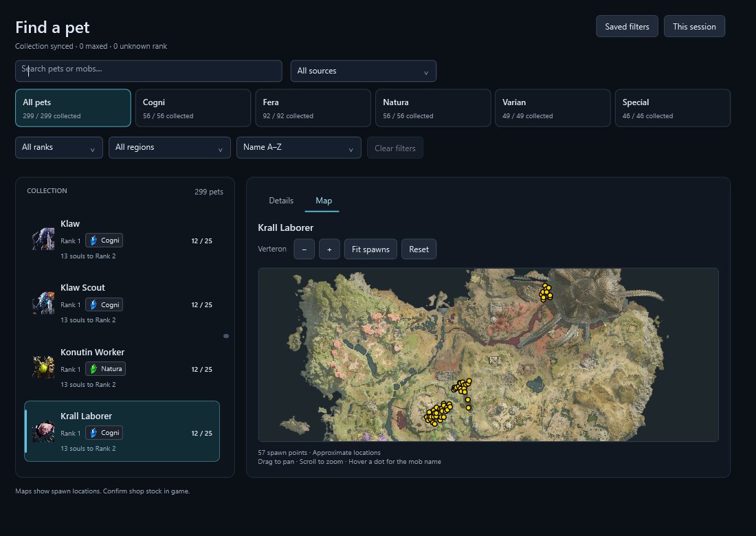
Task: Open the All ranks dropdown
Action: point(59,148)
